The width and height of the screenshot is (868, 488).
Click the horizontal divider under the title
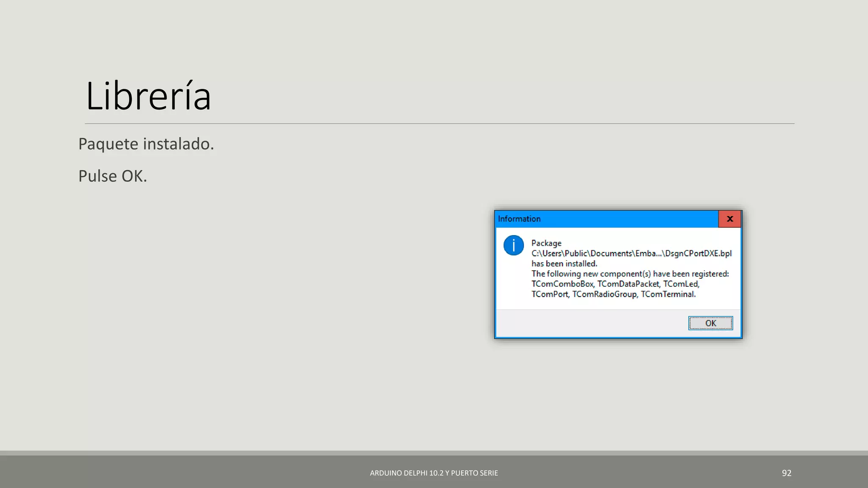[x=439, y=124]
